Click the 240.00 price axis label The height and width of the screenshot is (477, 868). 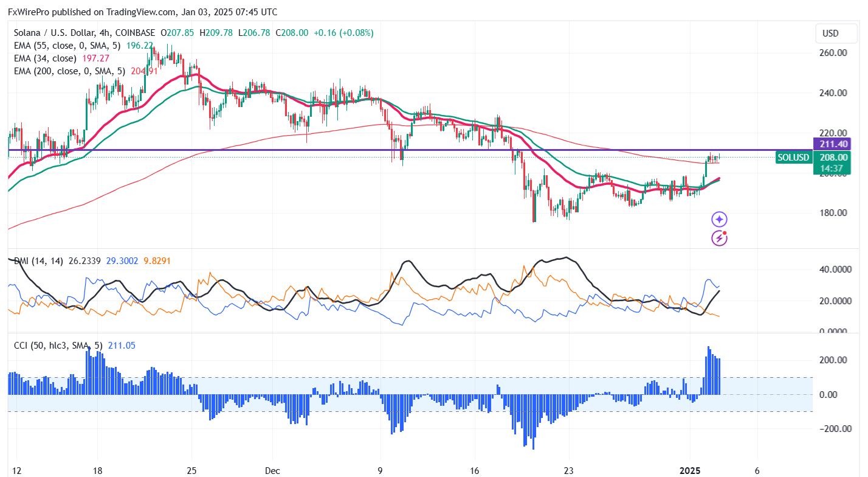click(x=833, y=93)
